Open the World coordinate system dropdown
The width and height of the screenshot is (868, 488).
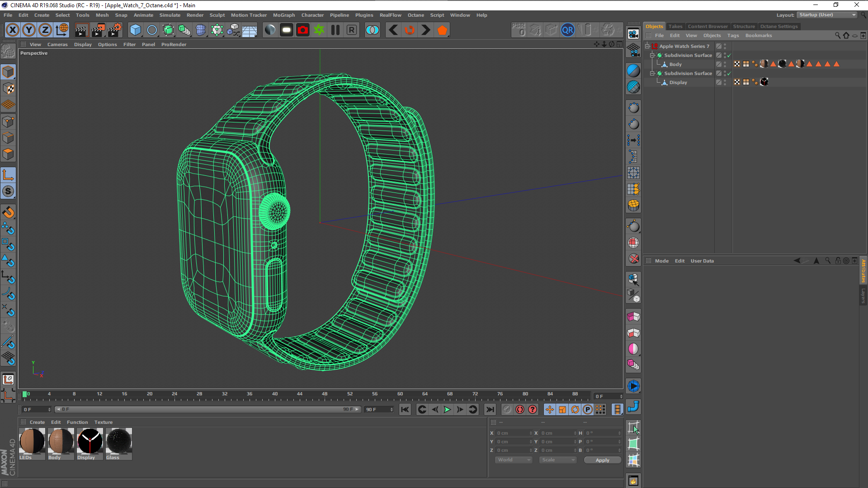coord(514,460)
